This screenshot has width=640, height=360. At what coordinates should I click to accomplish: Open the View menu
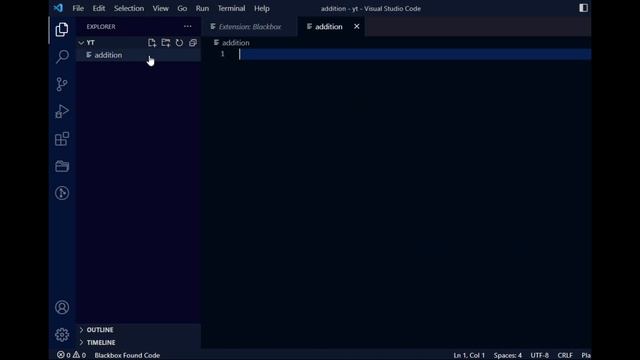(x=160, y=8)
